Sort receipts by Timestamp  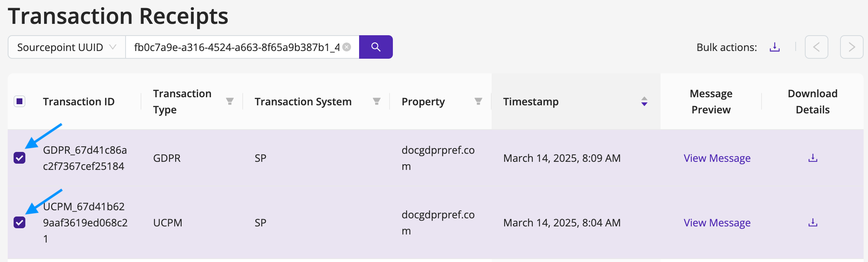pos(644,101)
